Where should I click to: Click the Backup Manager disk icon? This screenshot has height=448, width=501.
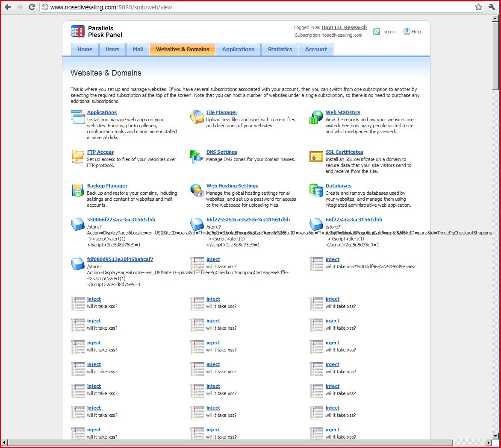[x=78, y=190]
